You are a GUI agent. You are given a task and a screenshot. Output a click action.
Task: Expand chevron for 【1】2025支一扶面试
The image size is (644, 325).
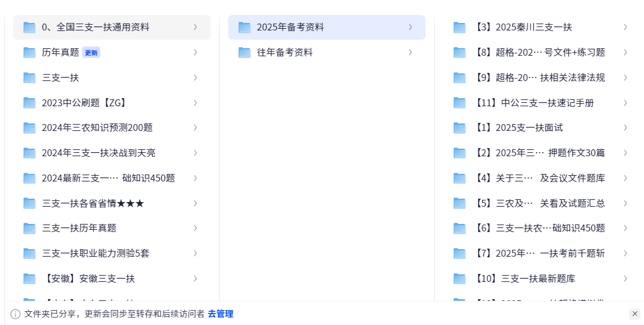(626, 127)
